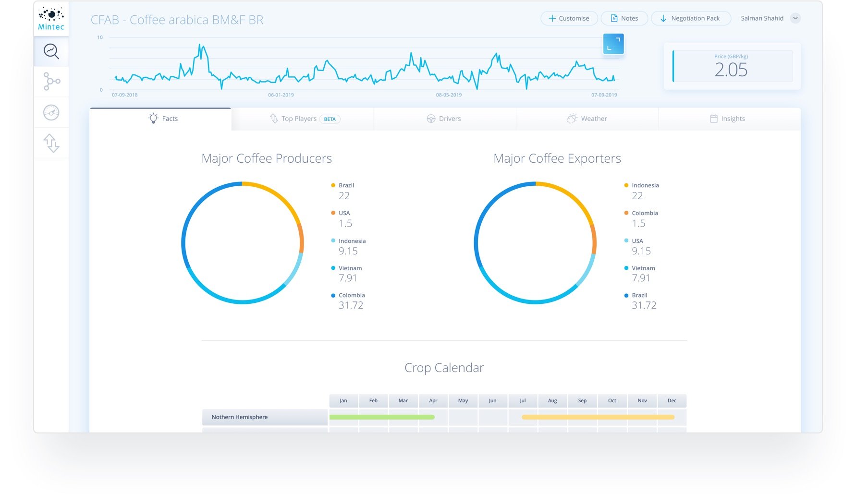Click the Price GBP/kg value card

[732, 66]
